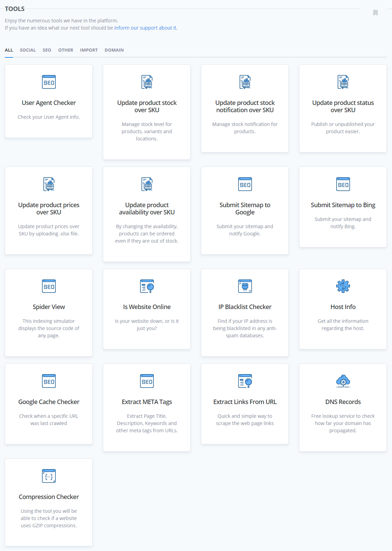Viewport: 392px width, 551px height.
Task: Click the Extract META Tags title
Action: [147, 402]
